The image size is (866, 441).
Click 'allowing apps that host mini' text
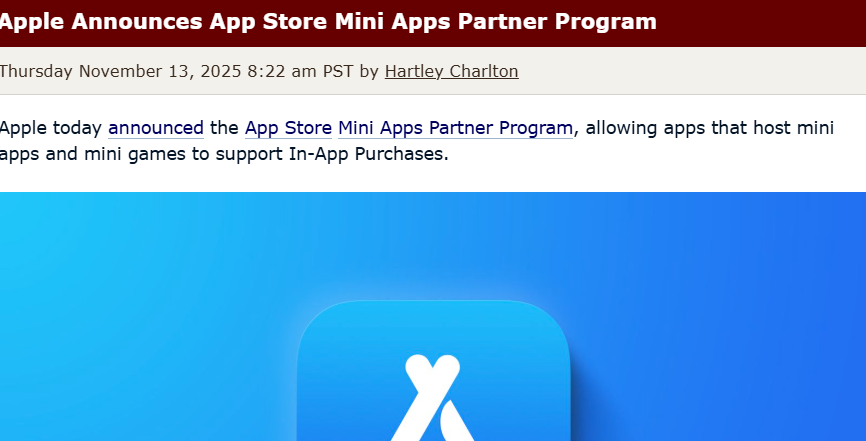click(710, 128)
